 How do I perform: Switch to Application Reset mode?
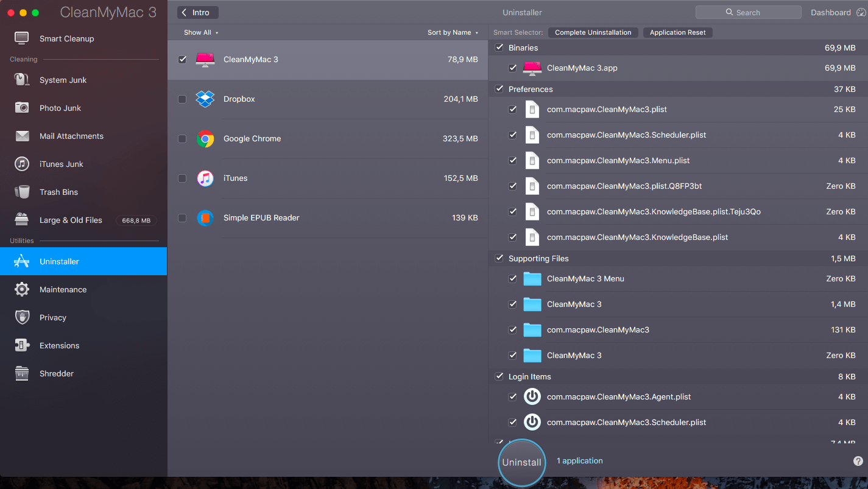point(677,32)
